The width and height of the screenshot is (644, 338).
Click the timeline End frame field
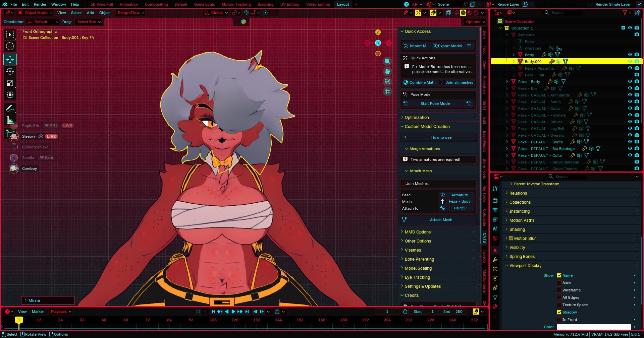pyautogui.click(x=453, y=312)
